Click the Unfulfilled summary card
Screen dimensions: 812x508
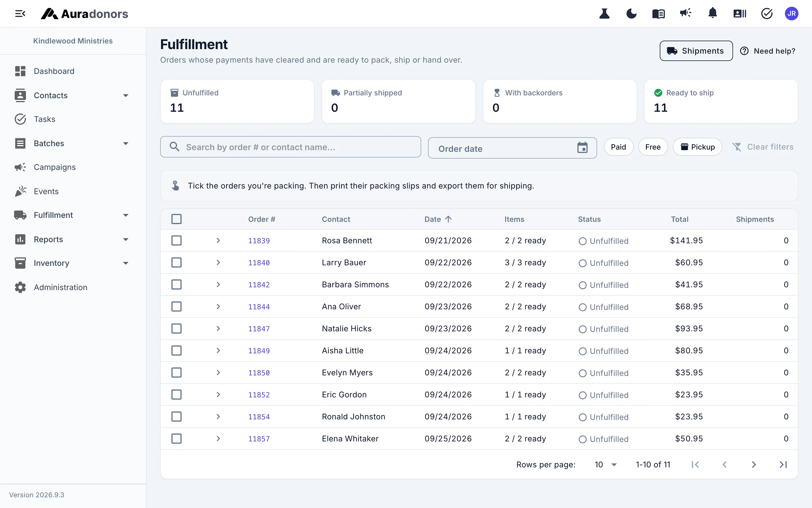pyautogui.click(x=237, y=101)
